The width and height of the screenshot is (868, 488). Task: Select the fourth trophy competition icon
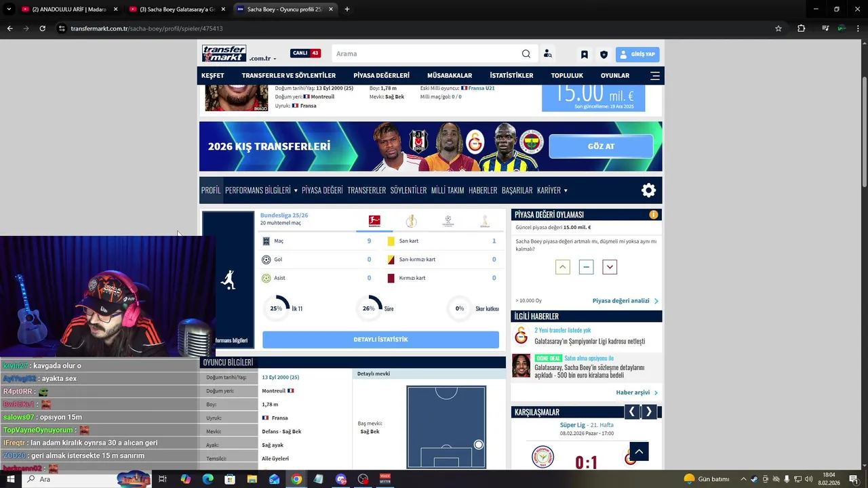click(x=484, y=221)
